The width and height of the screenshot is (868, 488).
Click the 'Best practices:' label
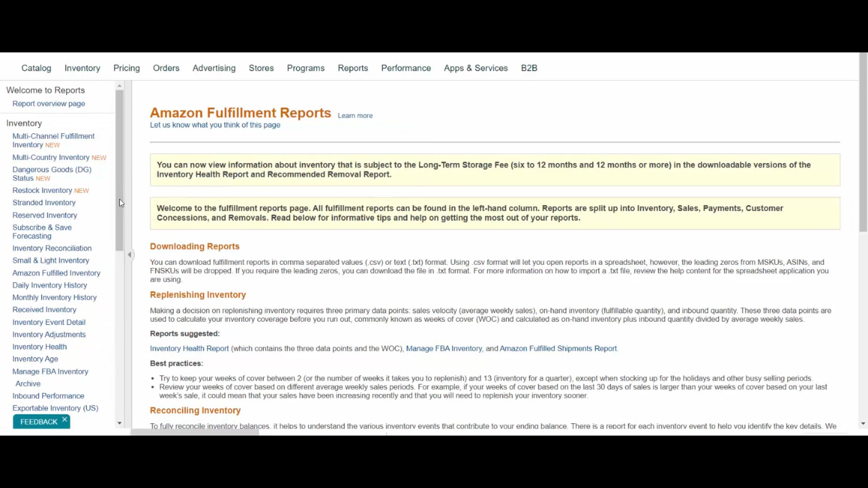click(177, 364)
